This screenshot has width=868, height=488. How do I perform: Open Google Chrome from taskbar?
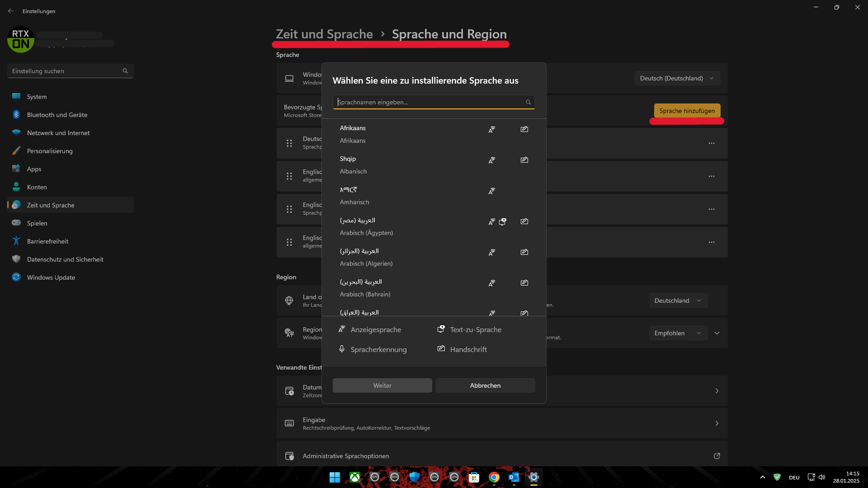[494, 477]
